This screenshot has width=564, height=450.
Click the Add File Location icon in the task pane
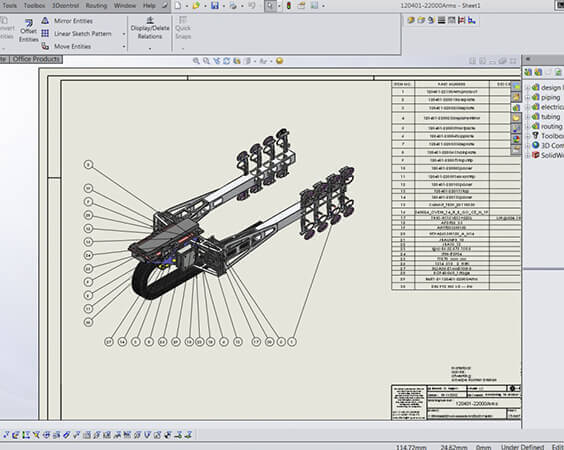coord(538,72)
